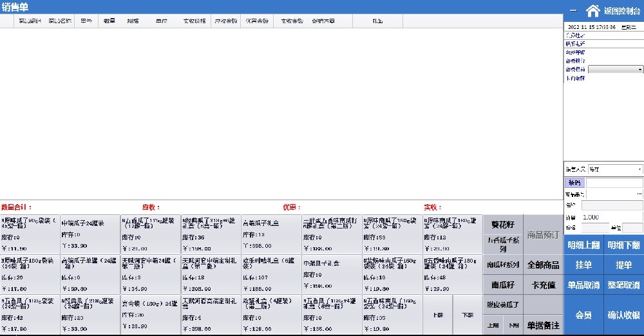The image size is (644, 336).
Task: Page down the product grid with 下翻
Action: click(468, 315)
